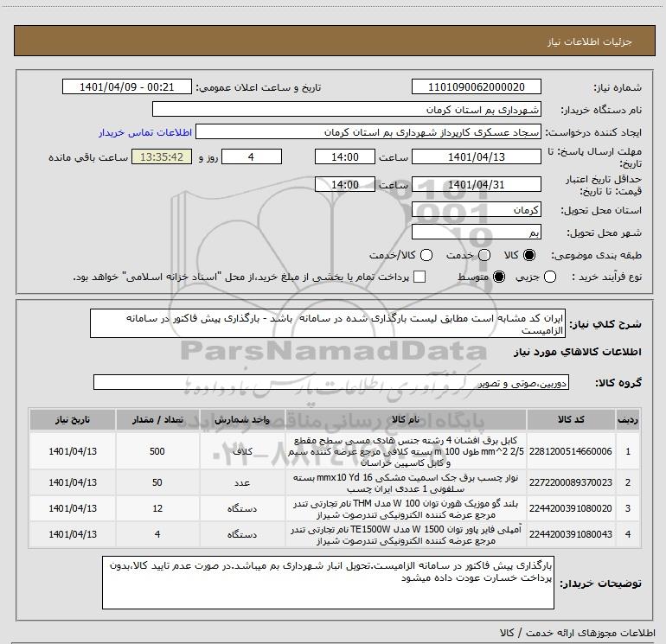Image resolution: width=666 pixels, height=644 pixels.
Task: Select the خدمت radio button
Action: (x=484, y=255)
